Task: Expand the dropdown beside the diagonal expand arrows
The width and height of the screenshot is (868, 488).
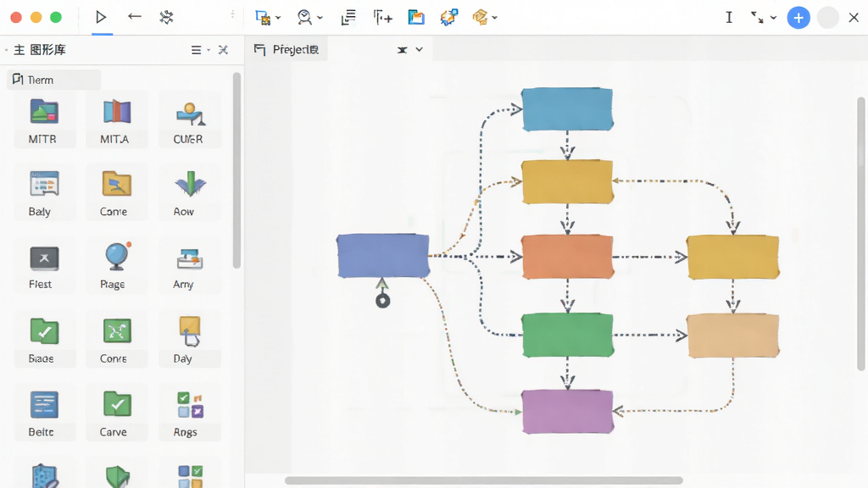Action: coord(773,18)
